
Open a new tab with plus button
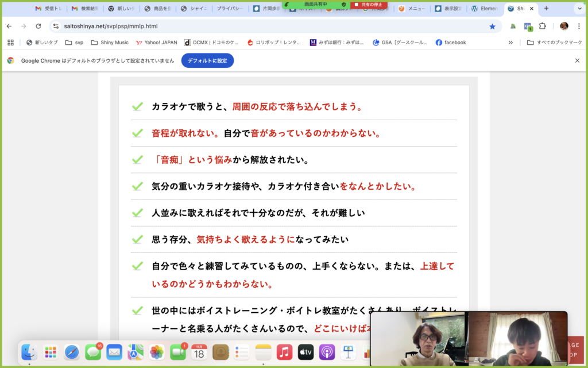click(x=546, y=9)
